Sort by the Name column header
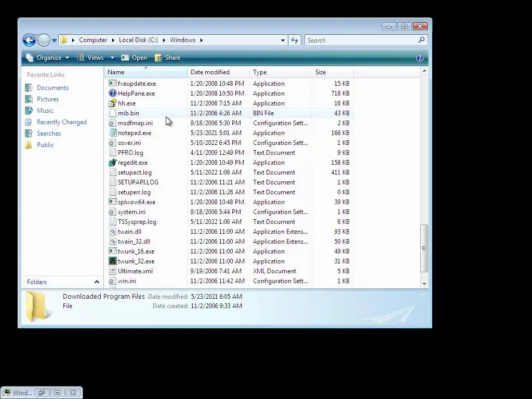Viewport: 532px width, 399px height. tap(146, 72)
